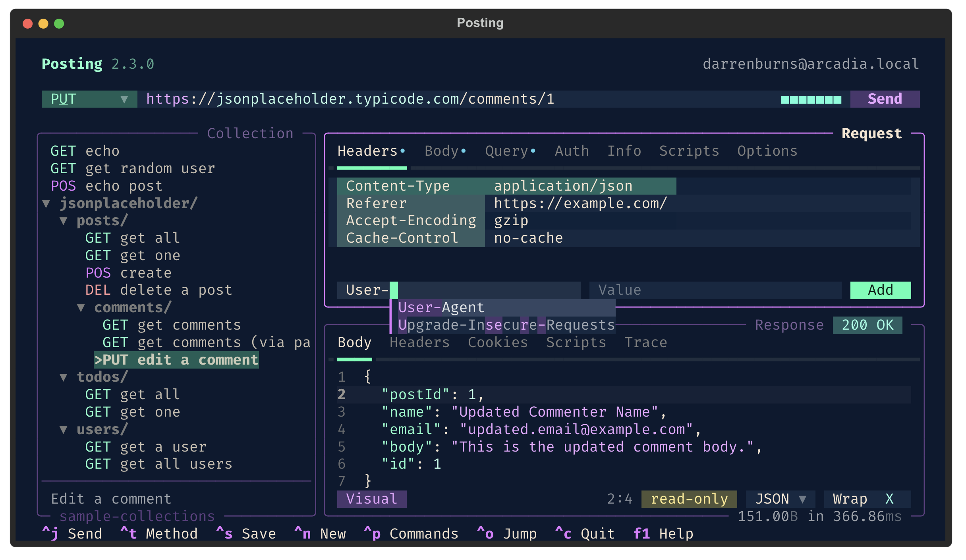
Task: Click the request progress indicator bar
Action: (811, 99)
